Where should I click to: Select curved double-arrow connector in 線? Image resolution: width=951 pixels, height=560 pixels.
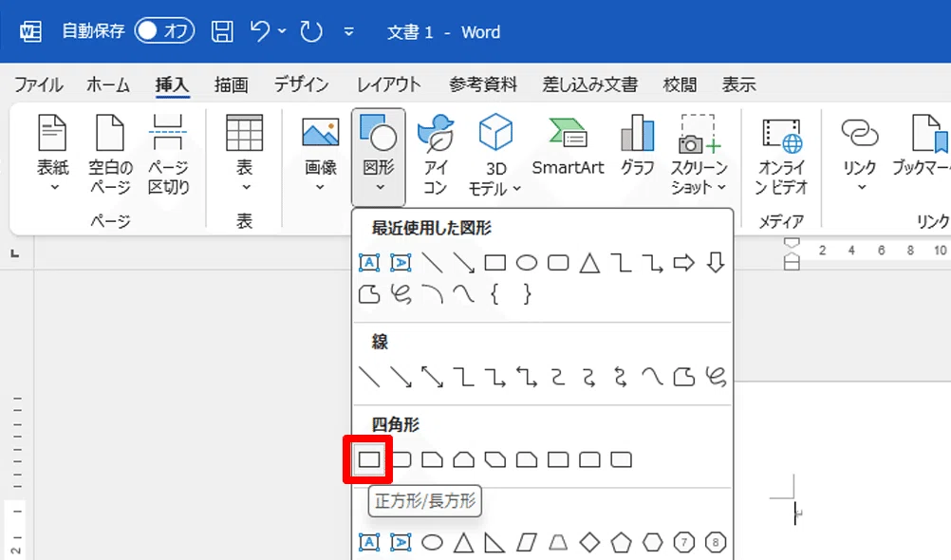pyautogui.click(x=621, y=377)
